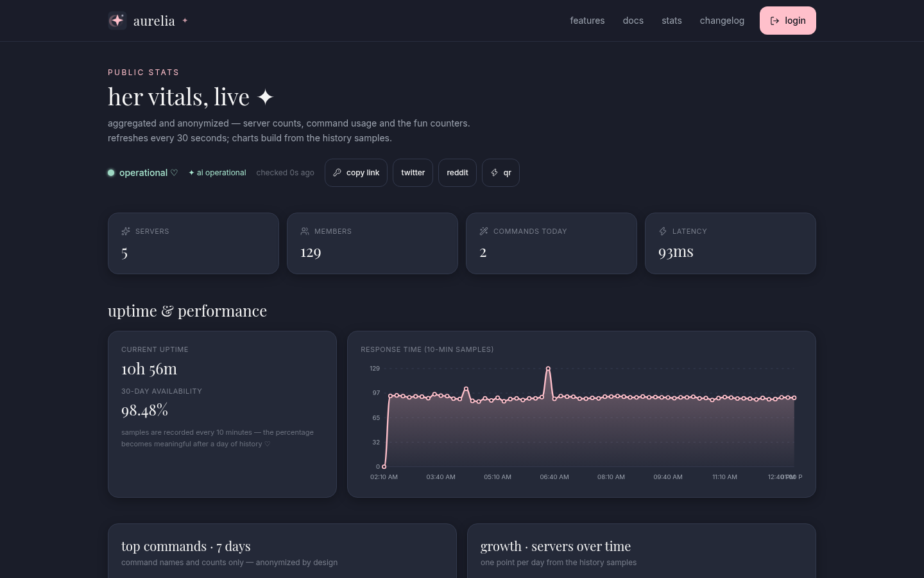Click the RESPONSE TIME chart title
Viewport: 924px width, 578px height.
click(427, 349)
